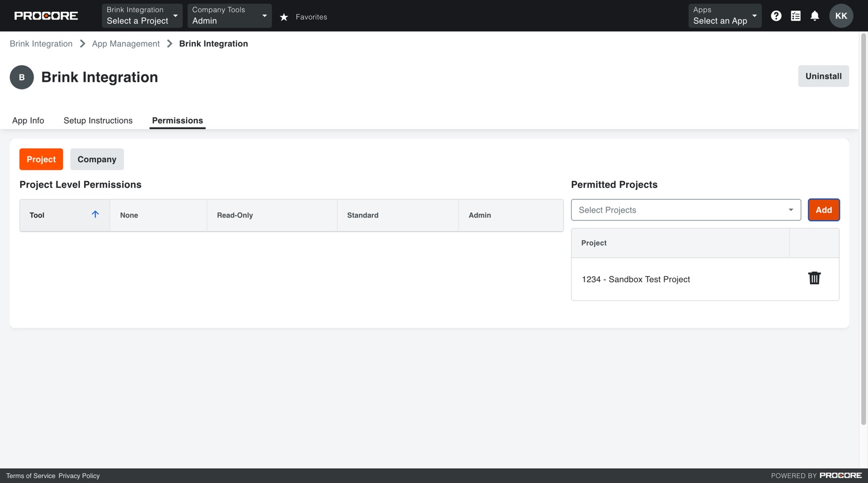The image size is (868, 483).
Task: Open the KK user avatar menu
Action: click(x=841, y=16)
